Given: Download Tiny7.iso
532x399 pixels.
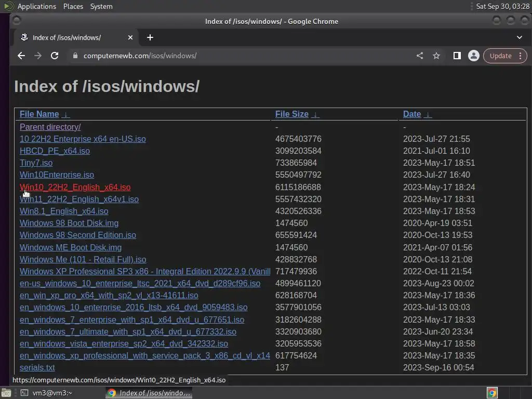Looking at the screenshot, I should click(36, 163).
